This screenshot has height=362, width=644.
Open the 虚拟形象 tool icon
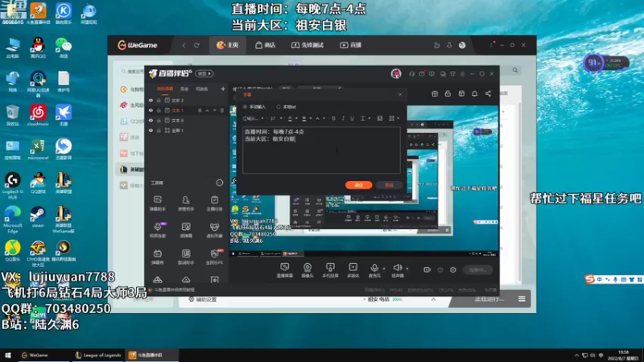[x=214, y=230]
